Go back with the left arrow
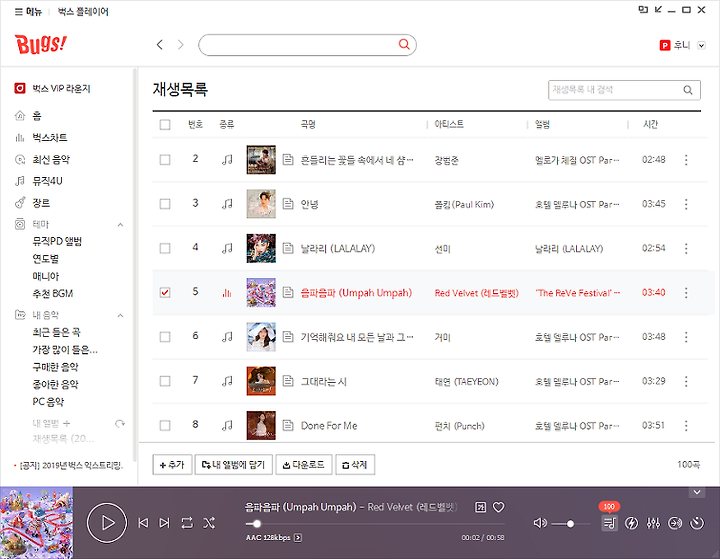 click(159, 45)
